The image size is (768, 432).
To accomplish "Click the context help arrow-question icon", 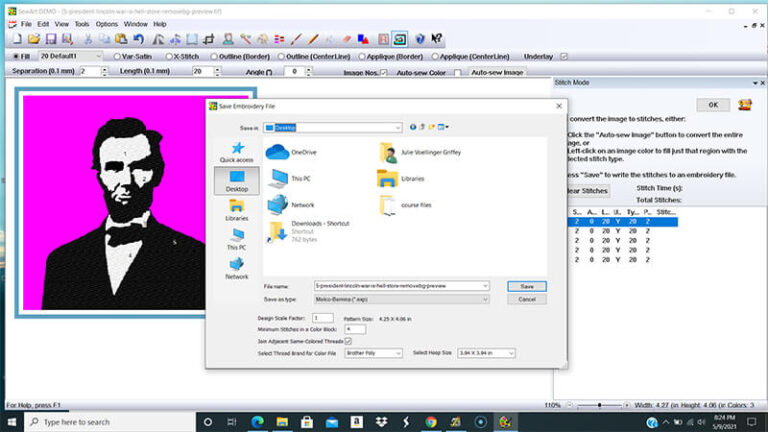I will pos(436,39).
